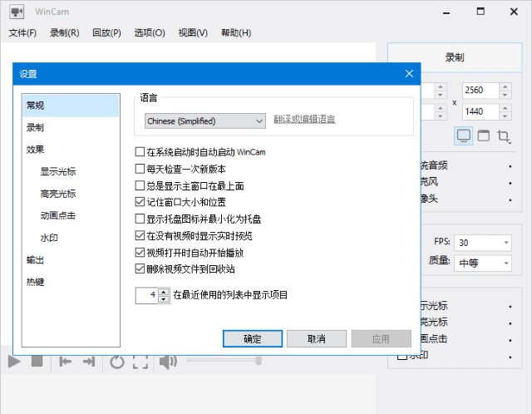Image resolution: width=532 pixels, height=414 pixels.
Task: Enable 每天检查一次新版本 checkbox
Action: [140, 169]
